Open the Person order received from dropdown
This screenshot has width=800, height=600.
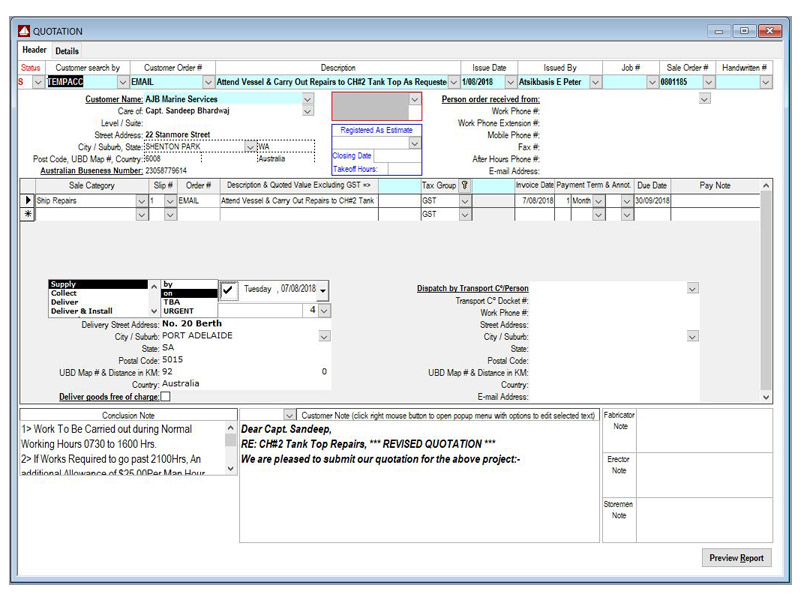pos(705,98)
